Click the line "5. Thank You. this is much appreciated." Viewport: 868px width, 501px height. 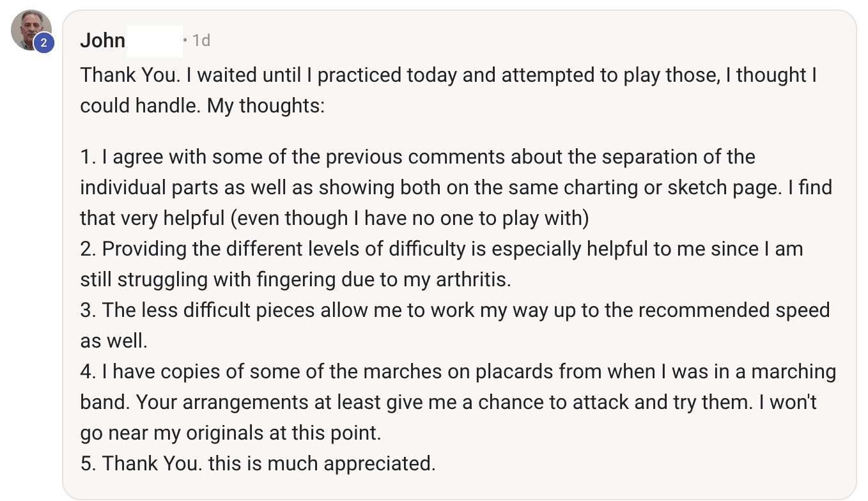click(258, 463)
